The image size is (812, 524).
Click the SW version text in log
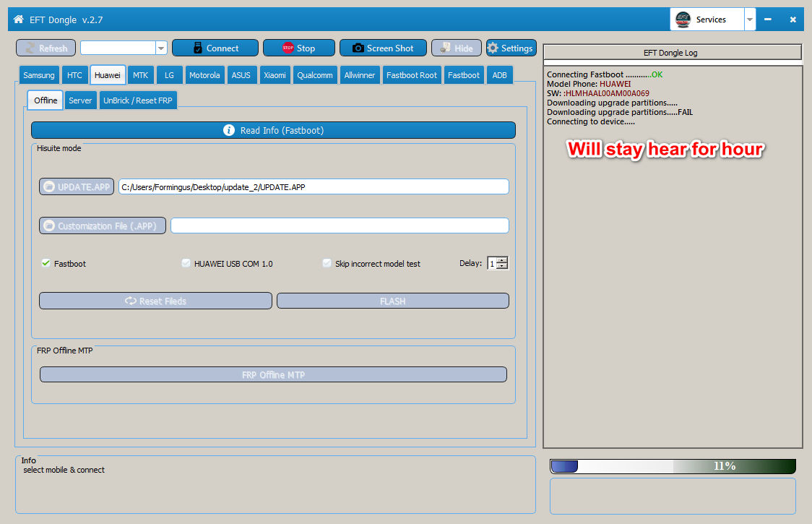pos(598,93)
